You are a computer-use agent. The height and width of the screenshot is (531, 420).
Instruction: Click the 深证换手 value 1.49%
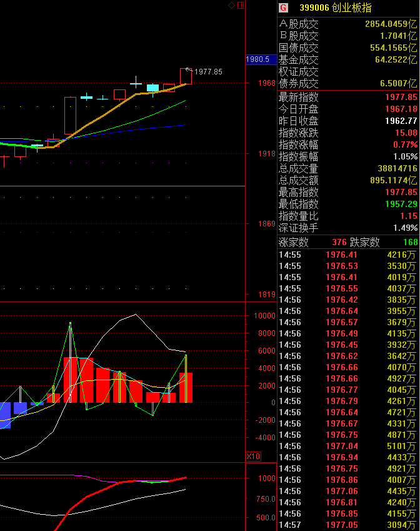click(405, 228)
